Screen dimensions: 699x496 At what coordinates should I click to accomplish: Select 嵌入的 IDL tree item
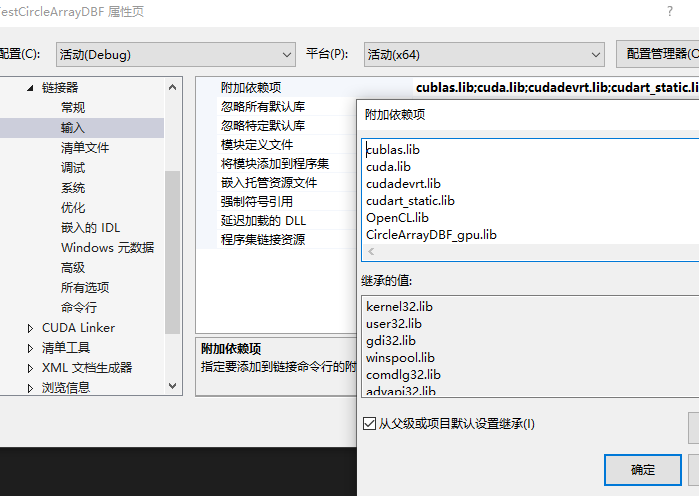point(90,228)
